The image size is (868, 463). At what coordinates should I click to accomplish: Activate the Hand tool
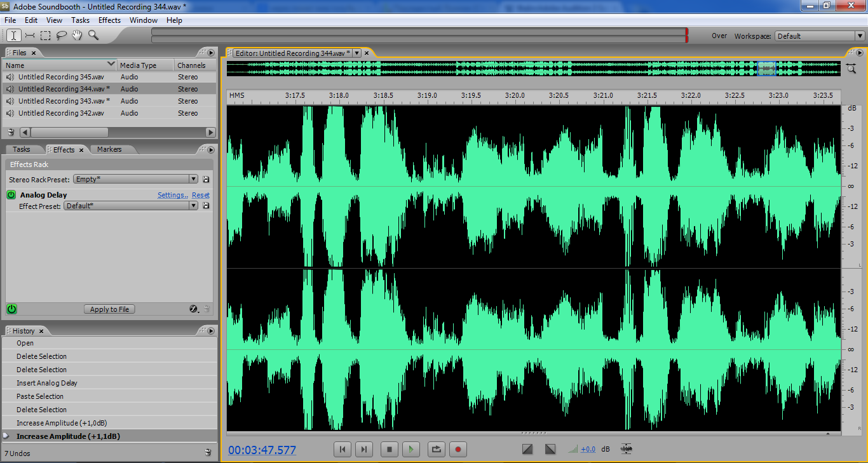click(78, 36)
